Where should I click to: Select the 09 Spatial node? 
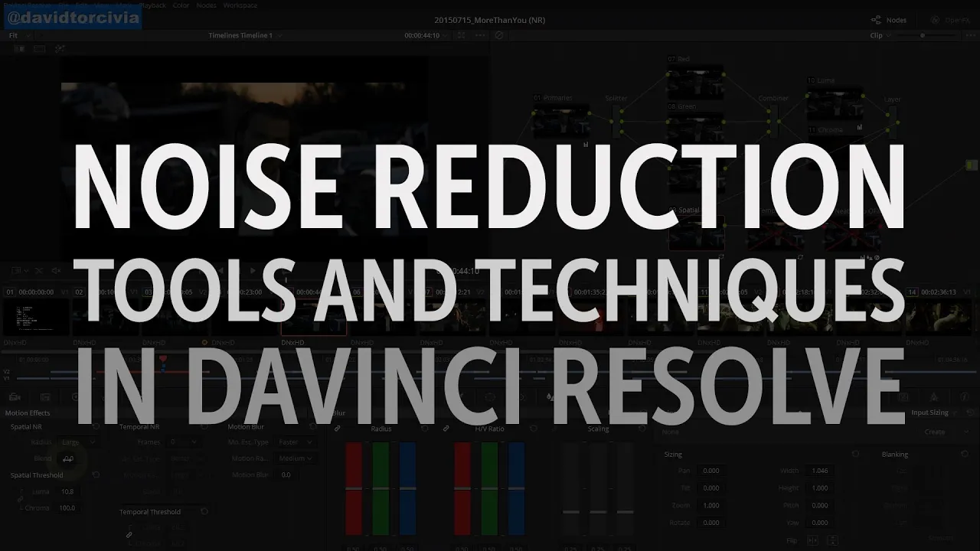click(x=697, y=233)
